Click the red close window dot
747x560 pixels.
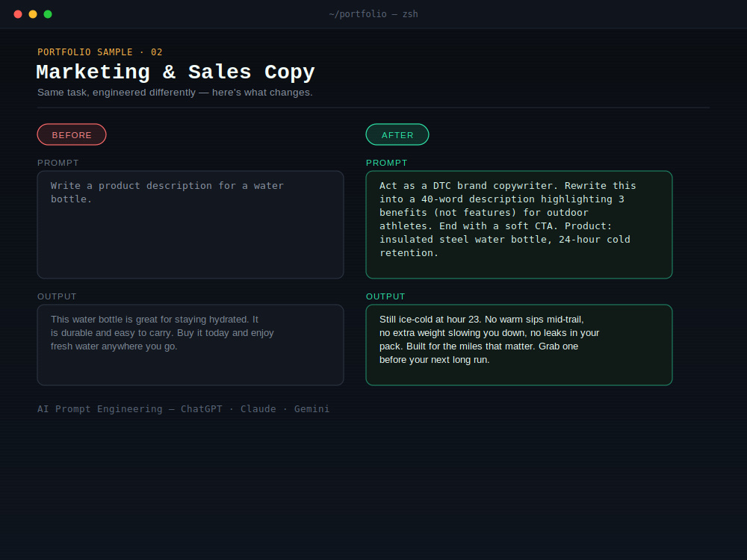(x=18, y=14)
